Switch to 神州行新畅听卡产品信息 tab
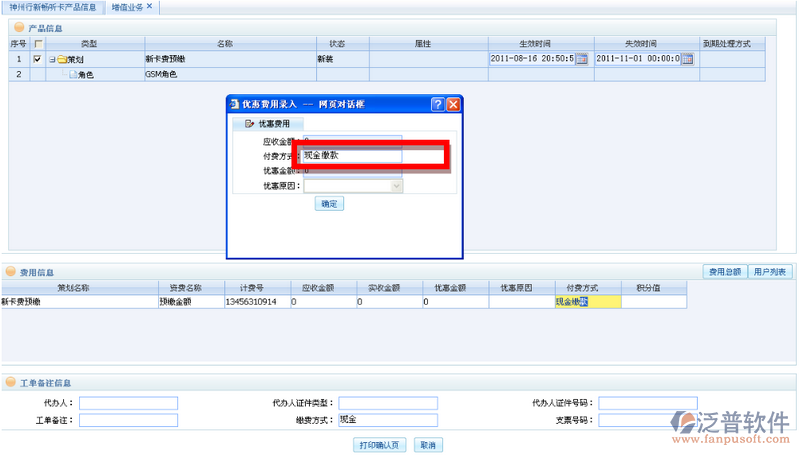The width and height of the screenshot is (800, 455). pos(53,7)
